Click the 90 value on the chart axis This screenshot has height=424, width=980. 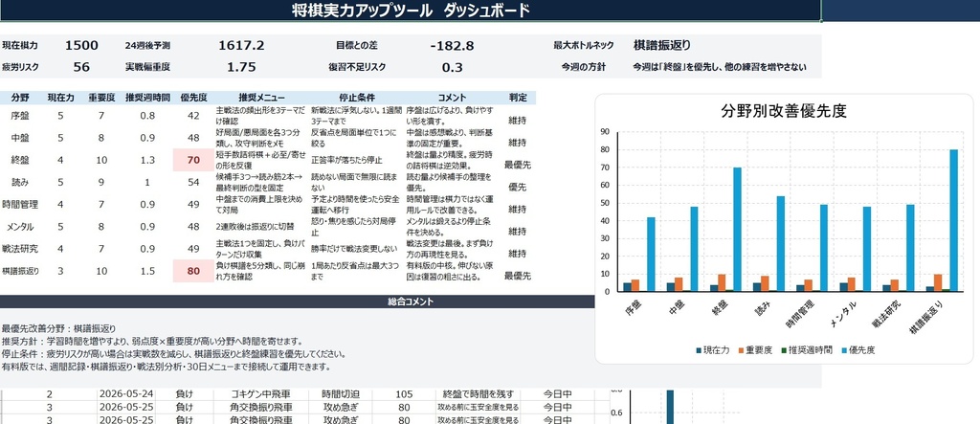click(x=605, y=131)
